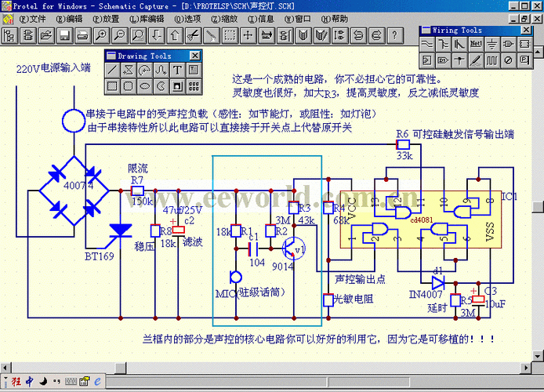
Task: Select the text frame tool
Action: [x=194, y=70]
